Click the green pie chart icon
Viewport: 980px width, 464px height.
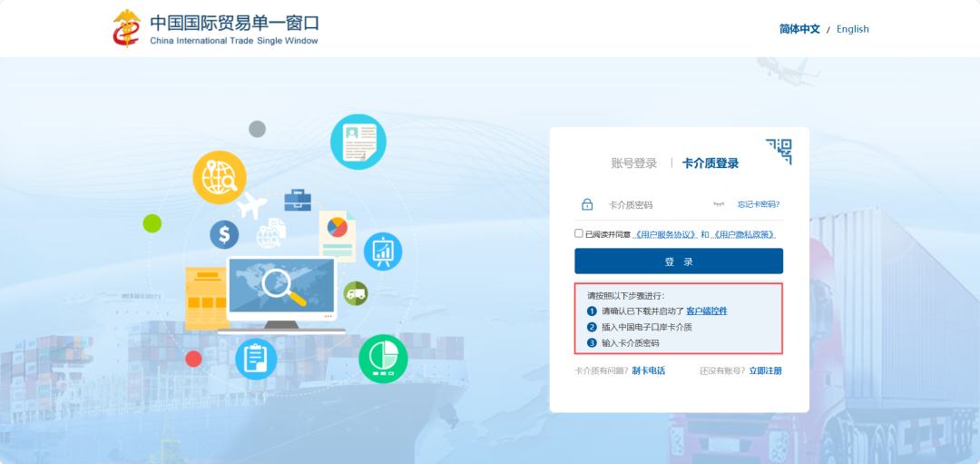pos(383,358)
